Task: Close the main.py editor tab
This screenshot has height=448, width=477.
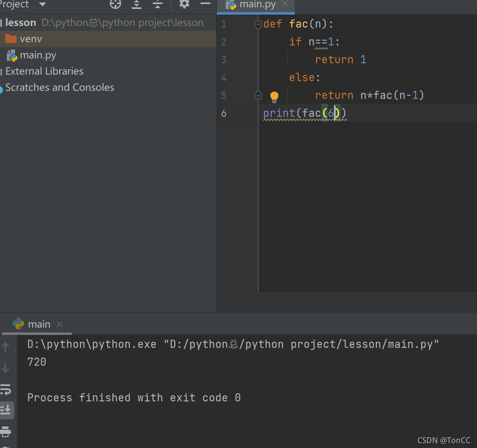Action: [x=285, y=4]
